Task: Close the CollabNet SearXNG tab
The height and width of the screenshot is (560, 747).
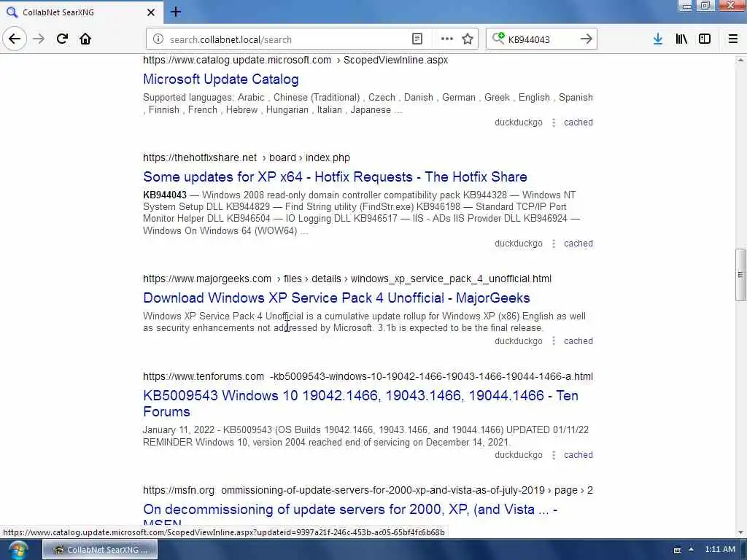Action: [x=150, y=12]
